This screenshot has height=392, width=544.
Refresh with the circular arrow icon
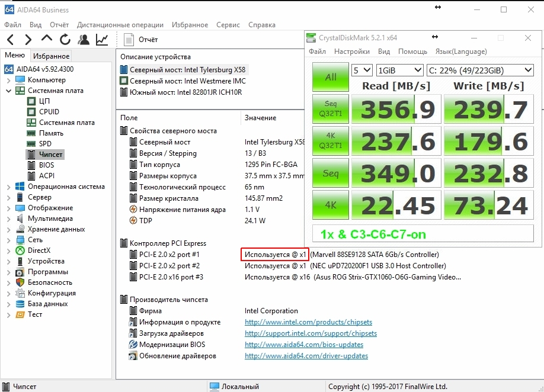click(x=65, y=40)
